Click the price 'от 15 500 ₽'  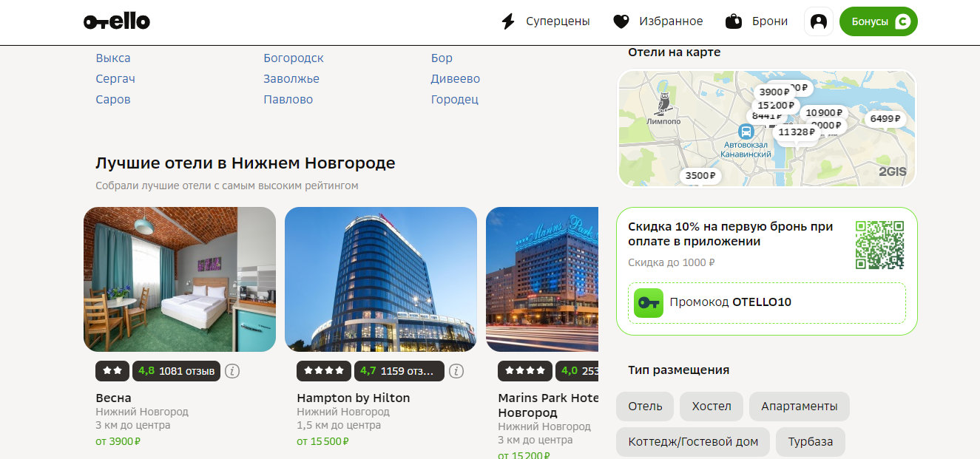click(x=322, y=441)
